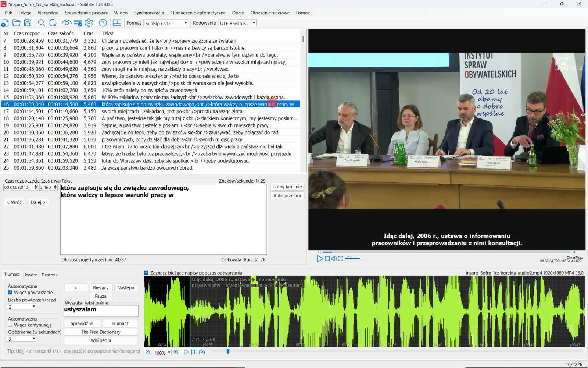Open the 'Tłumaczenie automatyczne' menu

(x=198, y=13)
